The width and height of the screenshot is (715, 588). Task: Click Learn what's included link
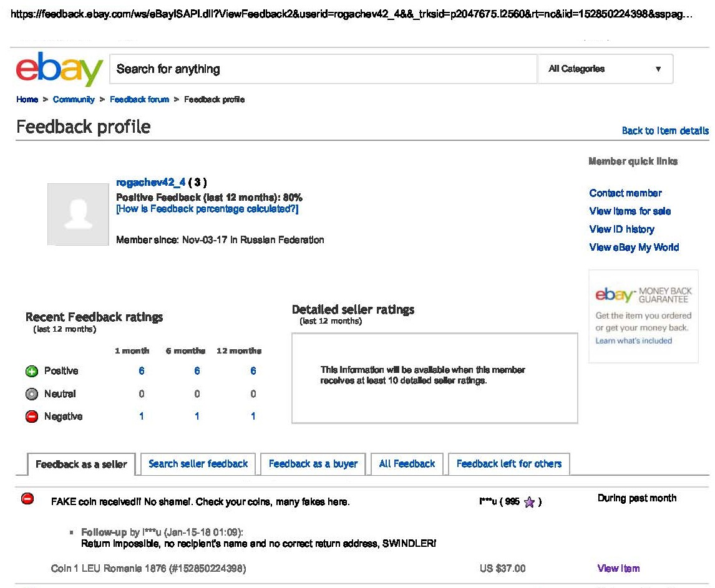coord(633,341)
